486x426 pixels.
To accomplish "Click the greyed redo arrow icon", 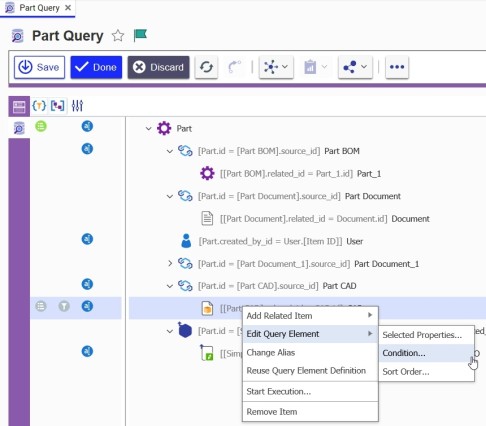I will 235,67.
